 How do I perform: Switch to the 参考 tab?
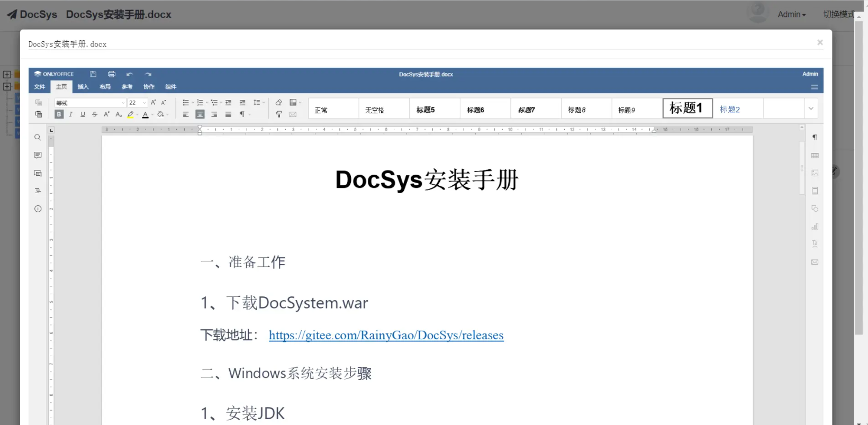(x=127, y=87)
